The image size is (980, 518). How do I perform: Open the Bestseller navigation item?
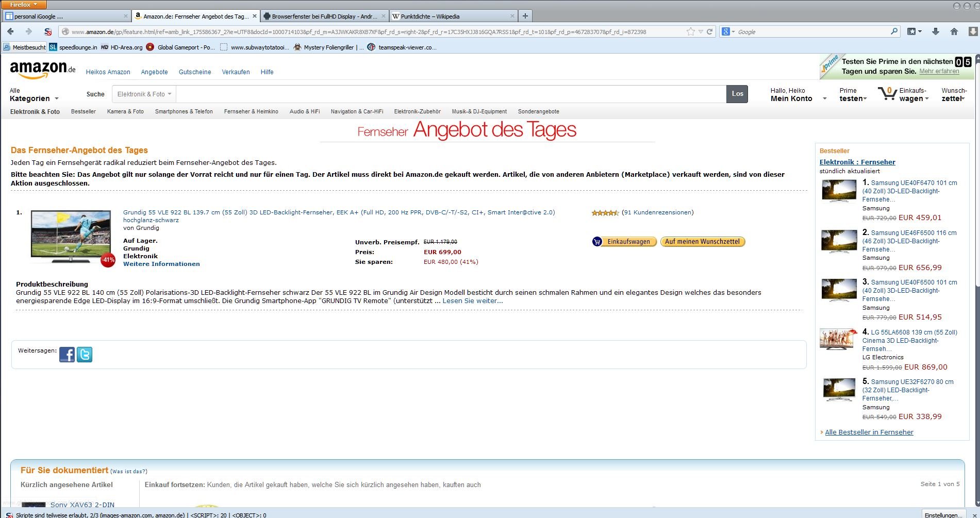[x=84, y=111]
